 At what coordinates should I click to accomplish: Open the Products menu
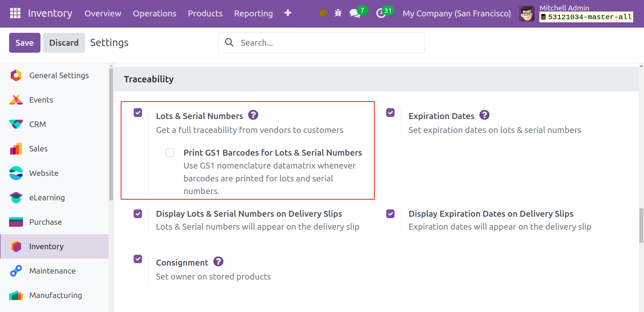point(205,13)
